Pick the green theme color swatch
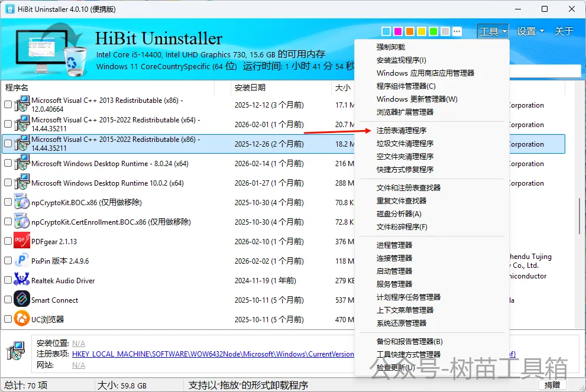Viewport: 586px width, 392px height. [433, 31]
